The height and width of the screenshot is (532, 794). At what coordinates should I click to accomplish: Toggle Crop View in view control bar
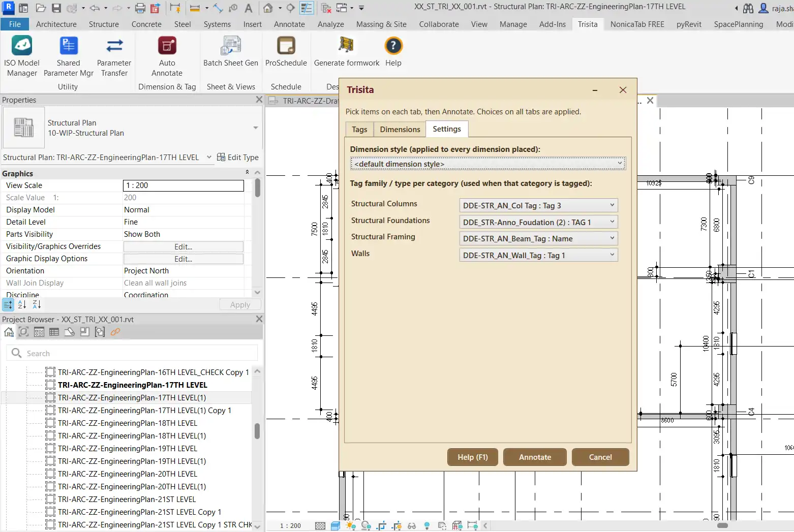[382, 526]
